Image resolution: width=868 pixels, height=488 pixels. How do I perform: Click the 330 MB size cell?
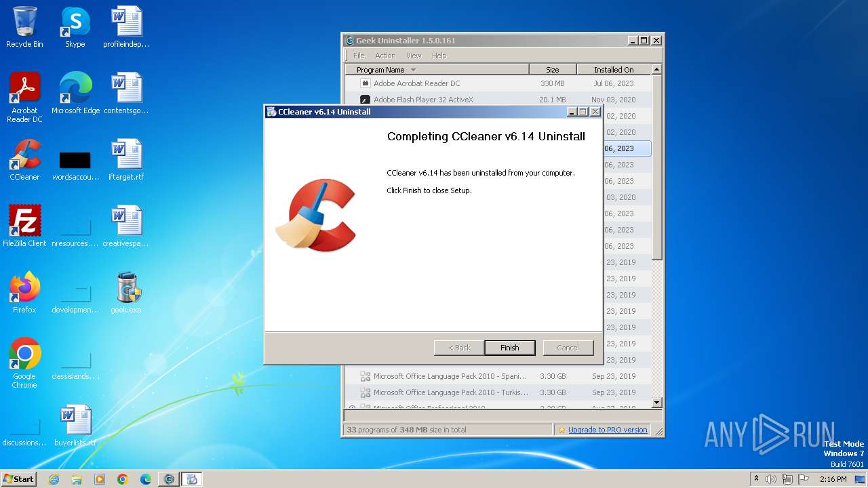552,83
